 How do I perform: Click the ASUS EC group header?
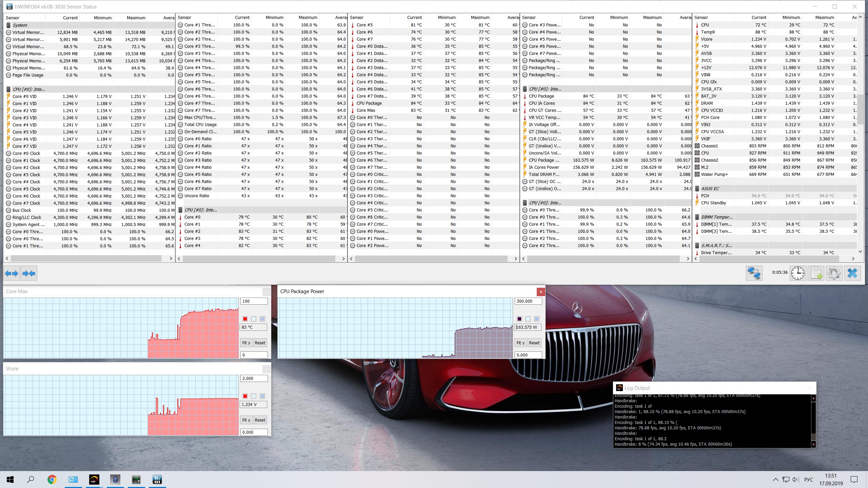pos(710,189)
